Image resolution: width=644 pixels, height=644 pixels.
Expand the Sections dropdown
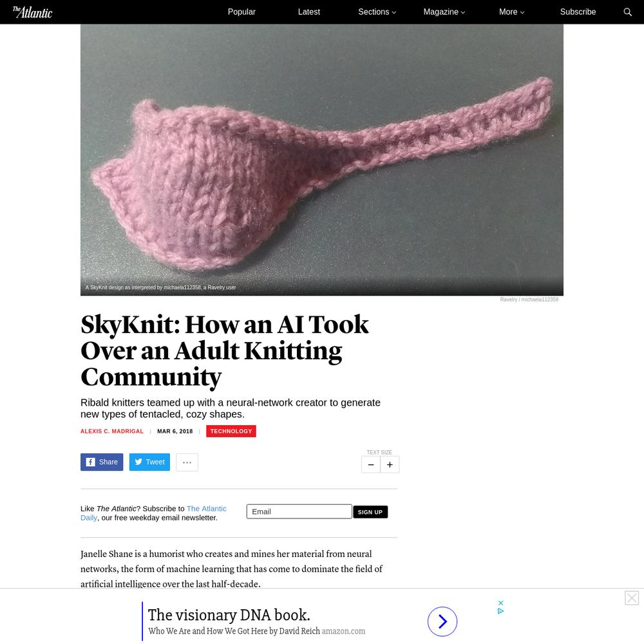[x=377, y=12]
